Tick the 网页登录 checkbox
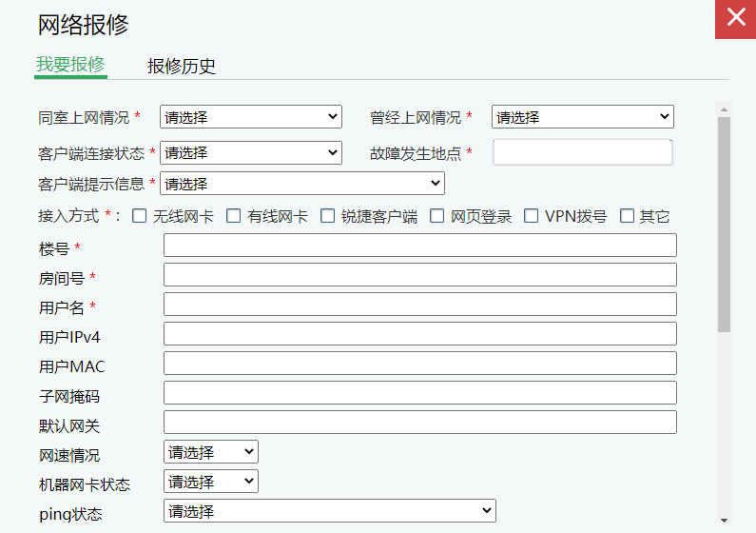Image resolution: width=756 pixels, height=533 pixels. tap(436, 216)
